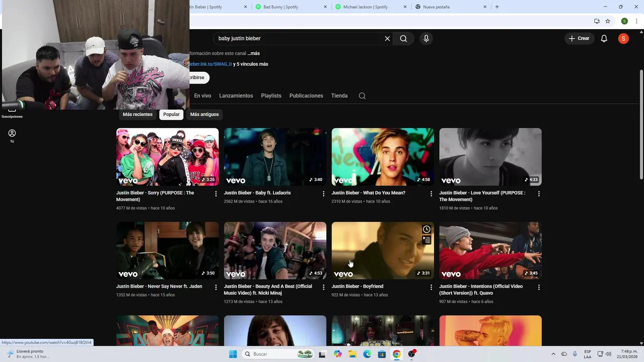Switch to Nueva pestaña browser tab
Viewport: 644px width, 362px height.
click(x=450, y=7)
